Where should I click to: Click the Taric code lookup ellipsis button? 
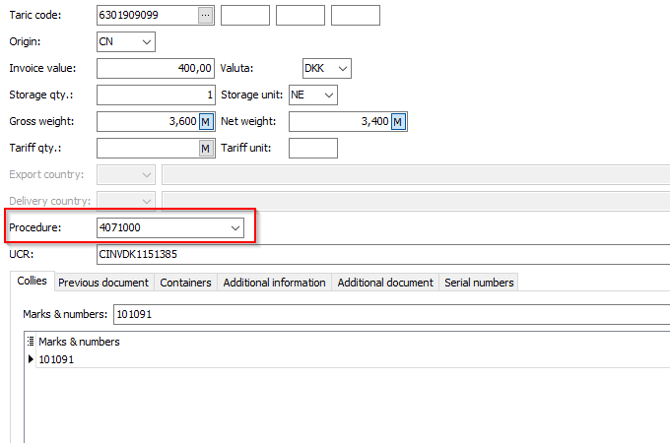tap(206, 15)
